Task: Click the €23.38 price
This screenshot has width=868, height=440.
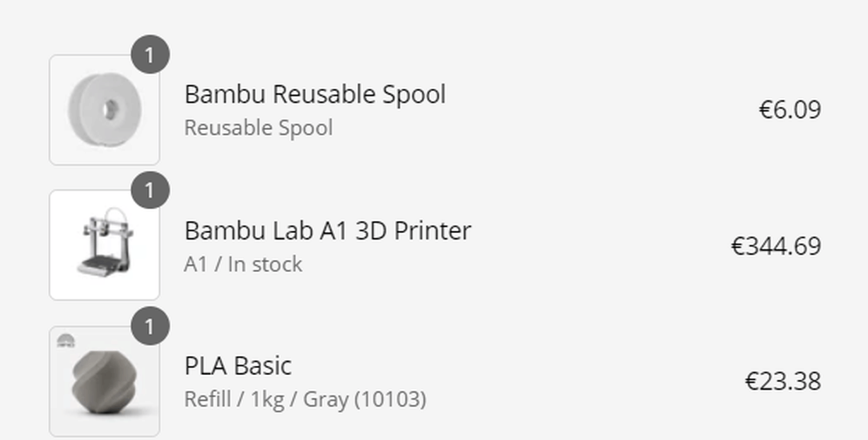Action: 783,381
